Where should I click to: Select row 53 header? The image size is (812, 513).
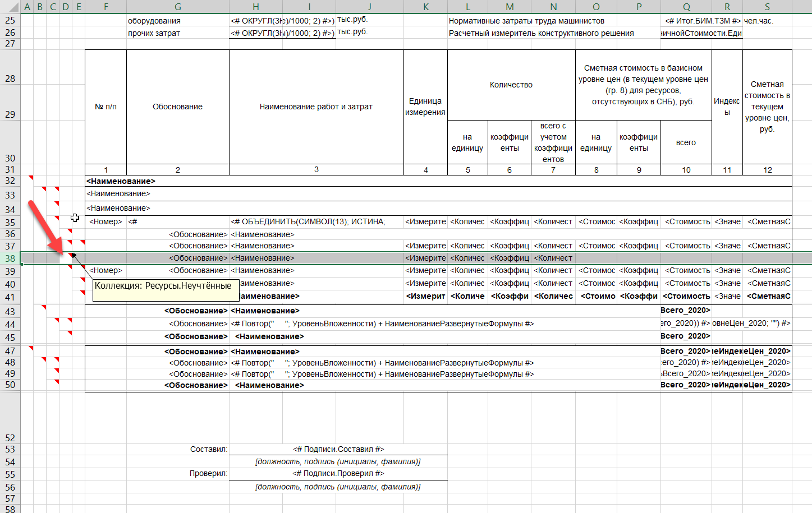tap(10, 449)
